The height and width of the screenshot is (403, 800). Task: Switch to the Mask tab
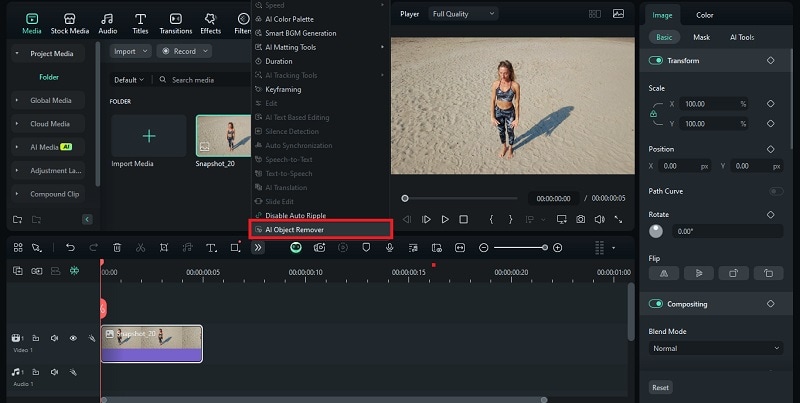[x=701, y=37]
